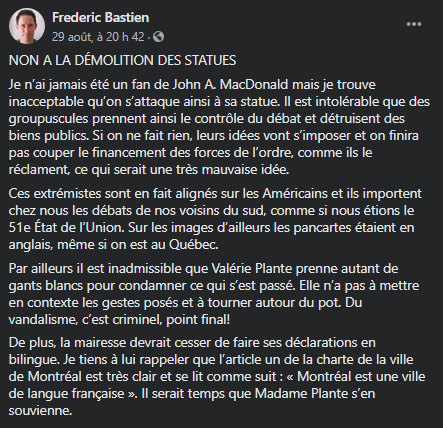Click the word Québec ending the second paragraph

click(193, 245)
